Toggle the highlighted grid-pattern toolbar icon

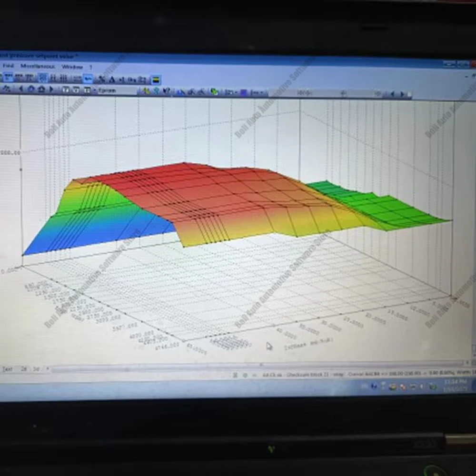(43, 78)
